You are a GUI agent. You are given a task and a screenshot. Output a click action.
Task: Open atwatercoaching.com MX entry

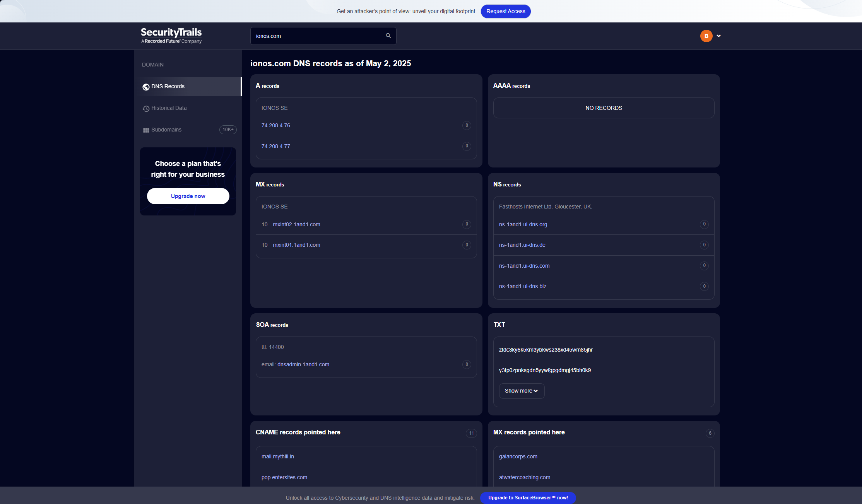point(525,477)
